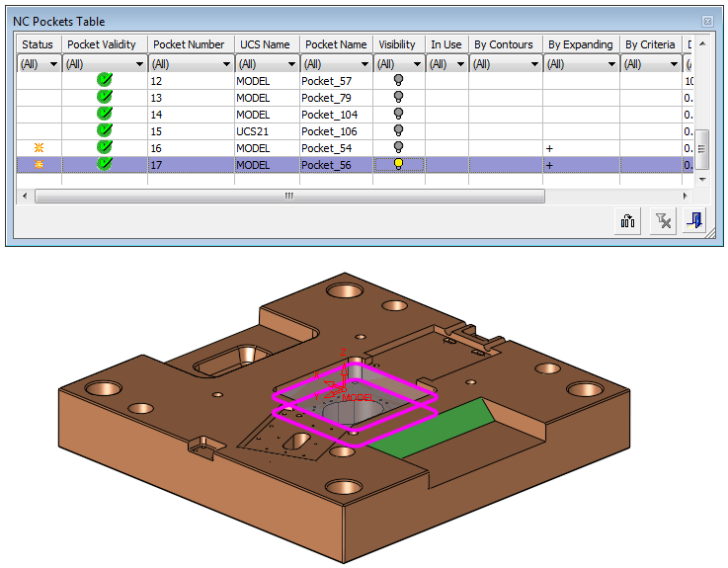Click the validity checkmark for pocket 15
Image resolution: width=728 pixels, height=568 pixels.
coord(104,131)
